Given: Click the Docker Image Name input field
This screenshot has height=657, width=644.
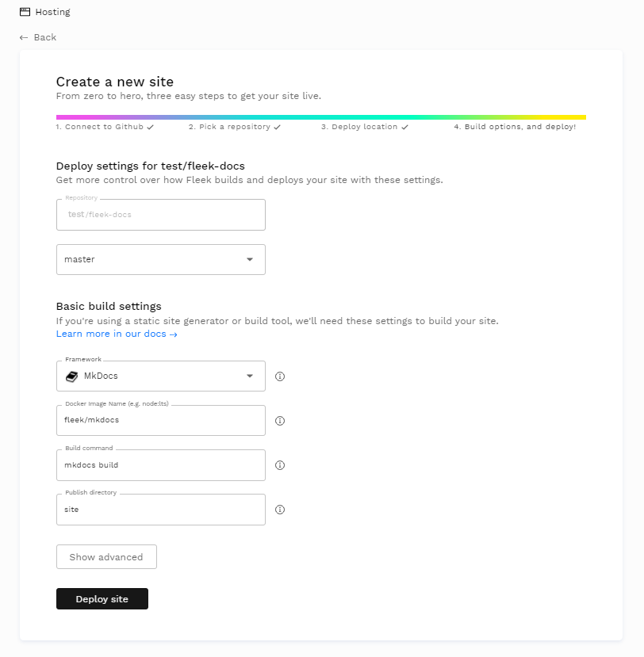Looking at the screenshot, I should 160,421.
